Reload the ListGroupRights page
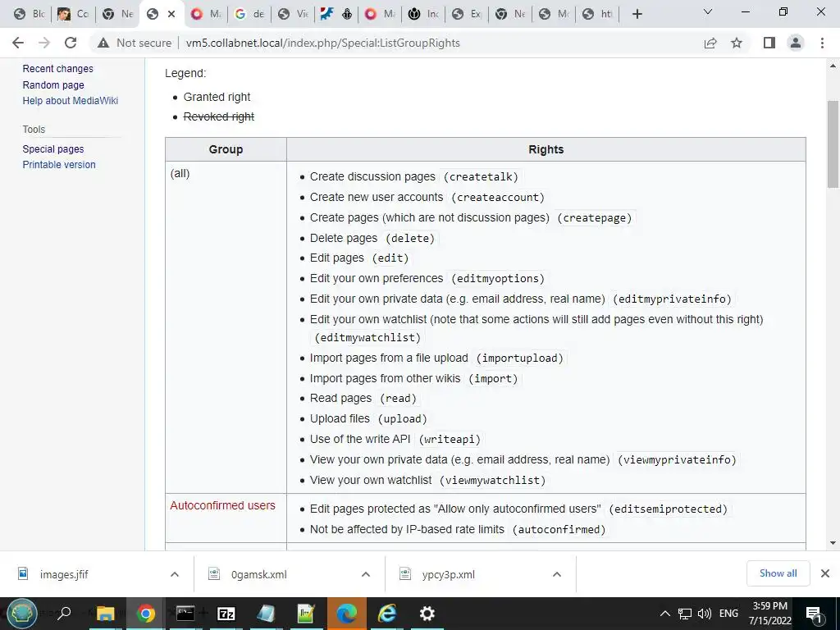The image size is (840, 630). pyautogui.click(x=71, y=43)
